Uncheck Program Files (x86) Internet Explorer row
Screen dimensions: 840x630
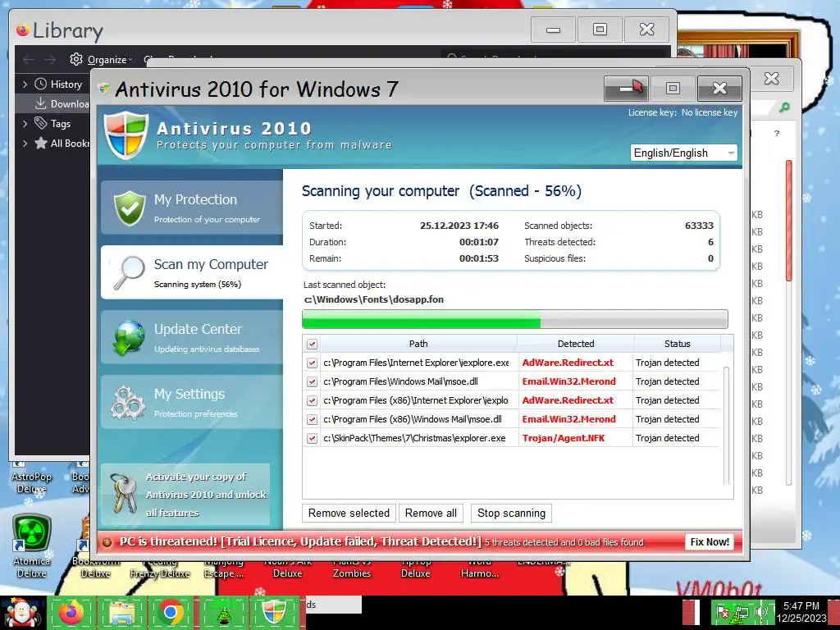(312, 400)
